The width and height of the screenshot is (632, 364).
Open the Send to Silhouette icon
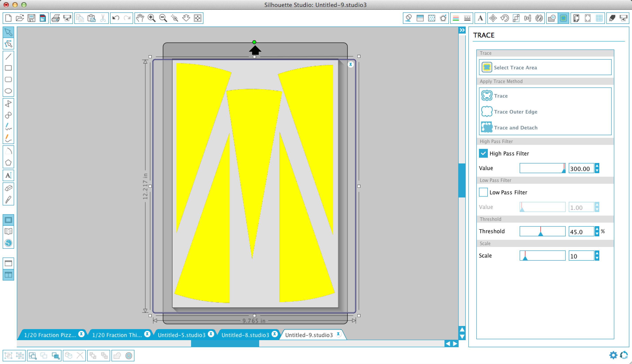tap(623, 18)
